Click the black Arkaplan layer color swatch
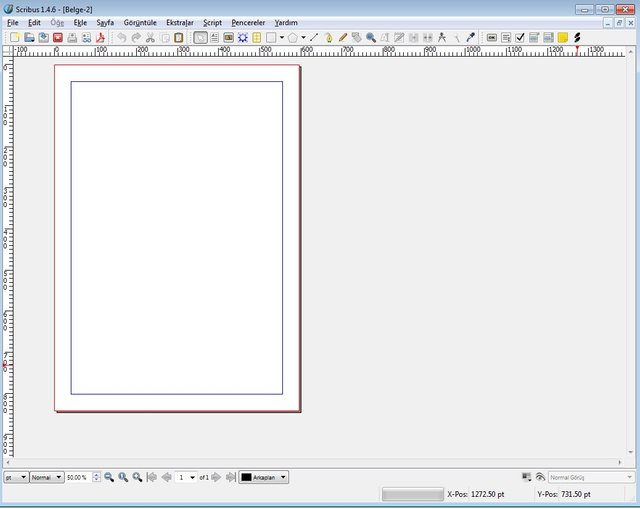 [x=247, y=477]
